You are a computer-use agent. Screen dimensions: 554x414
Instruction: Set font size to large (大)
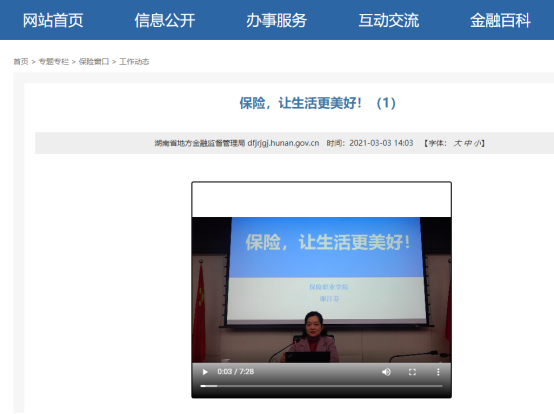(458, 143)
